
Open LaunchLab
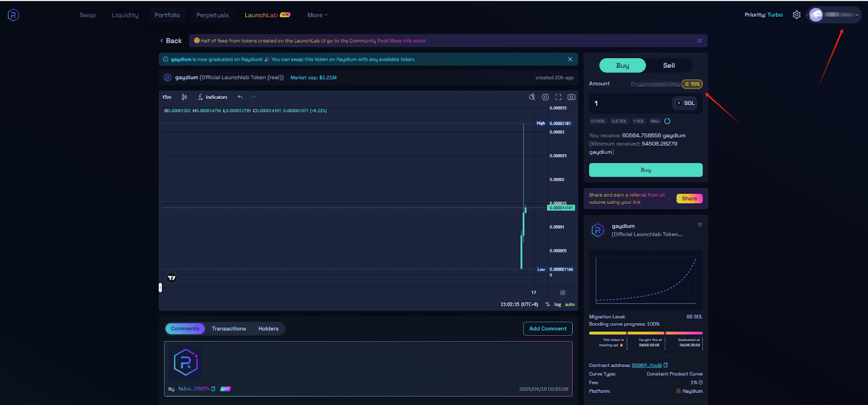(x=267, y=15)
